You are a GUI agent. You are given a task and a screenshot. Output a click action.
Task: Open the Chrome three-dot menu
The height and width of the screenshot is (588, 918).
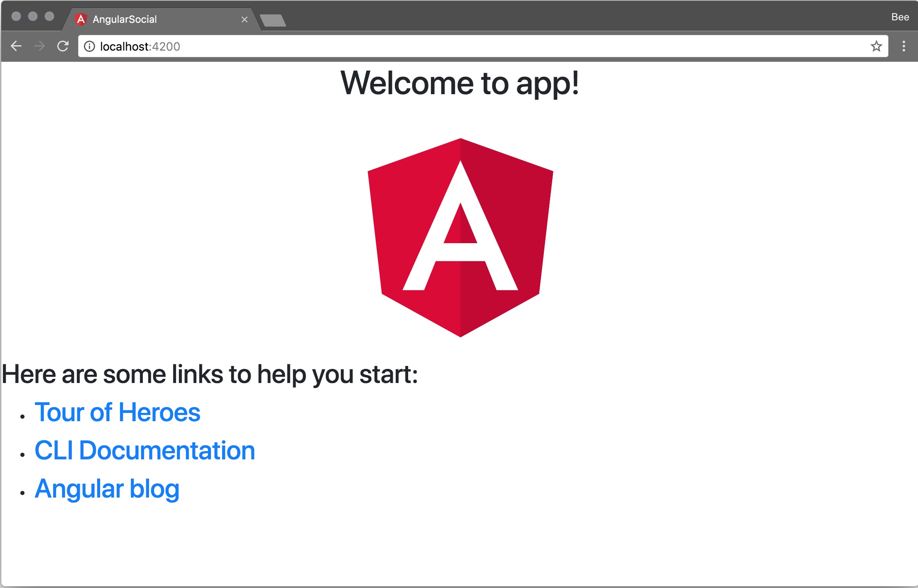(904, 46)
